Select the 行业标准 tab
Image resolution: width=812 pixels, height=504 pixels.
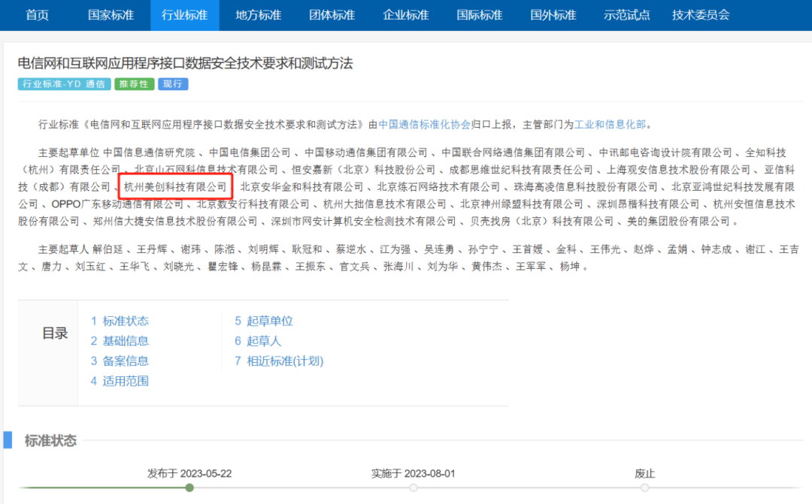tap(185, 15)
